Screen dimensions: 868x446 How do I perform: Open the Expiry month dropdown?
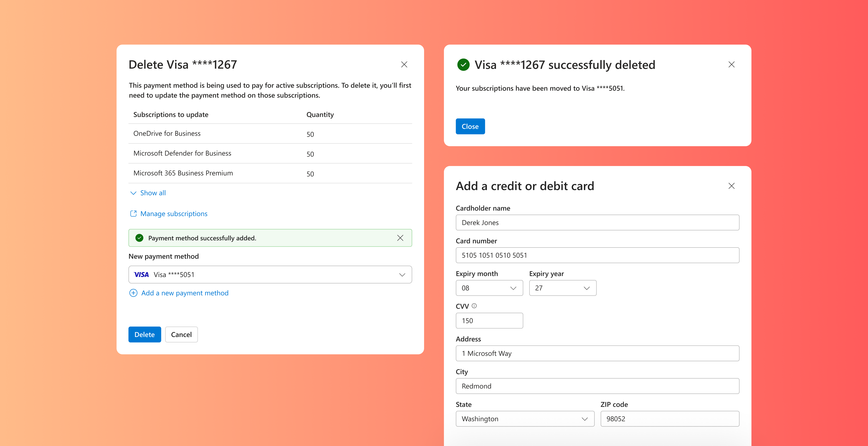pyautogui.click(x=489, y=288)
